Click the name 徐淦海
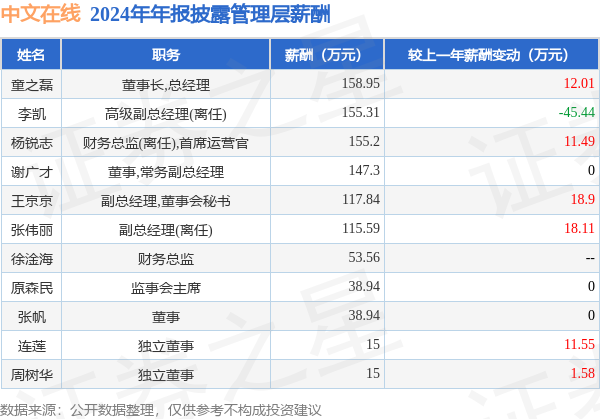 pos(32,259)
